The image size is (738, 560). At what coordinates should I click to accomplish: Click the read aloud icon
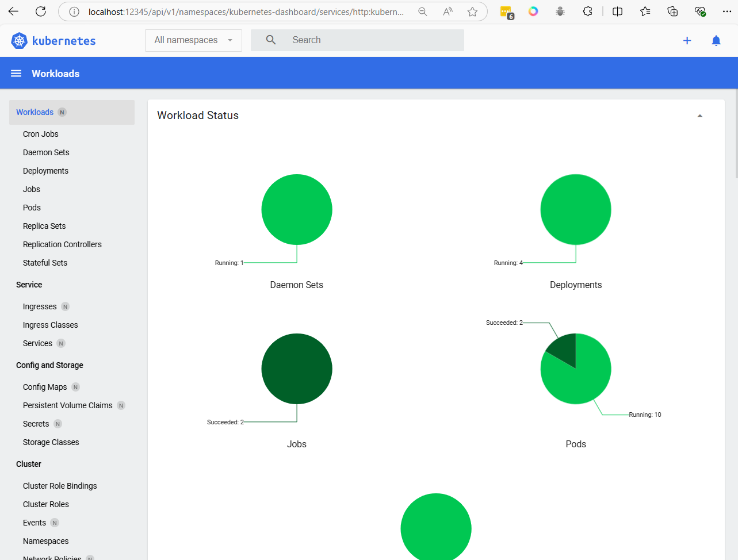click(x=448, y=11)
